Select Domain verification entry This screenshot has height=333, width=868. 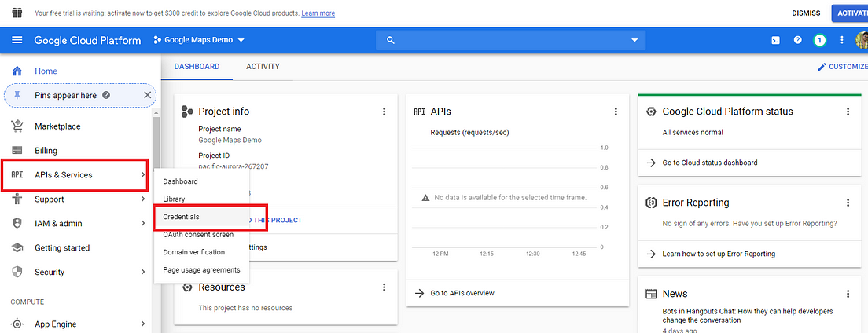click(x=202, y=252)
